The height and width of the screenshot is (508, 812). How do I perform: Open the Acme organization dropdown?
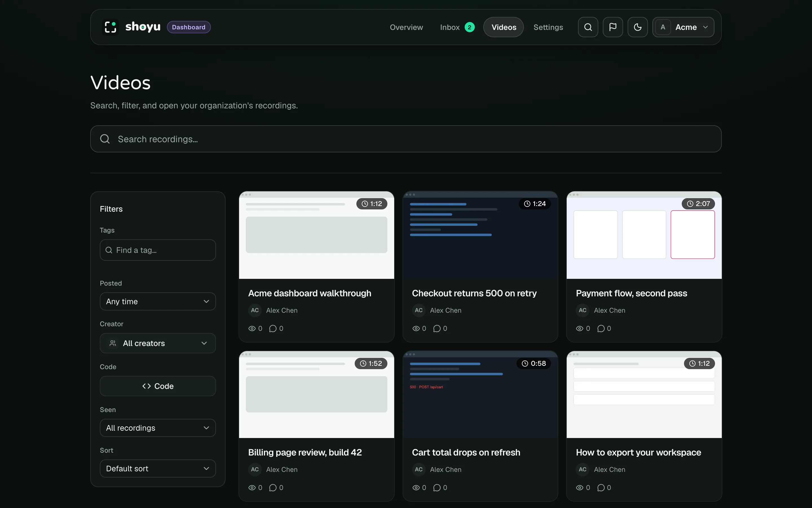coord(683,27)
